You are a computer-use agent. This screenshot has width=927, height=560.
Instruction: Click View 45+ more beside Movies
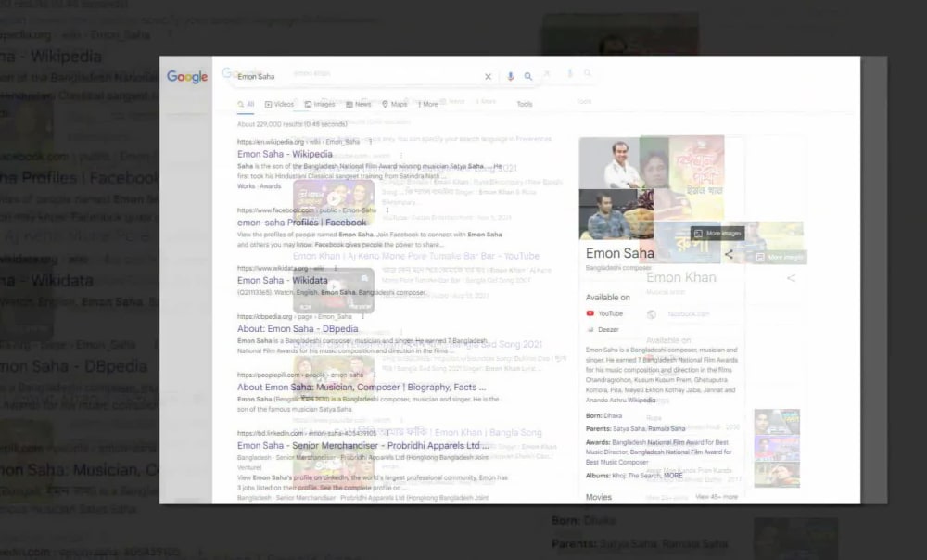click(717, 497)
